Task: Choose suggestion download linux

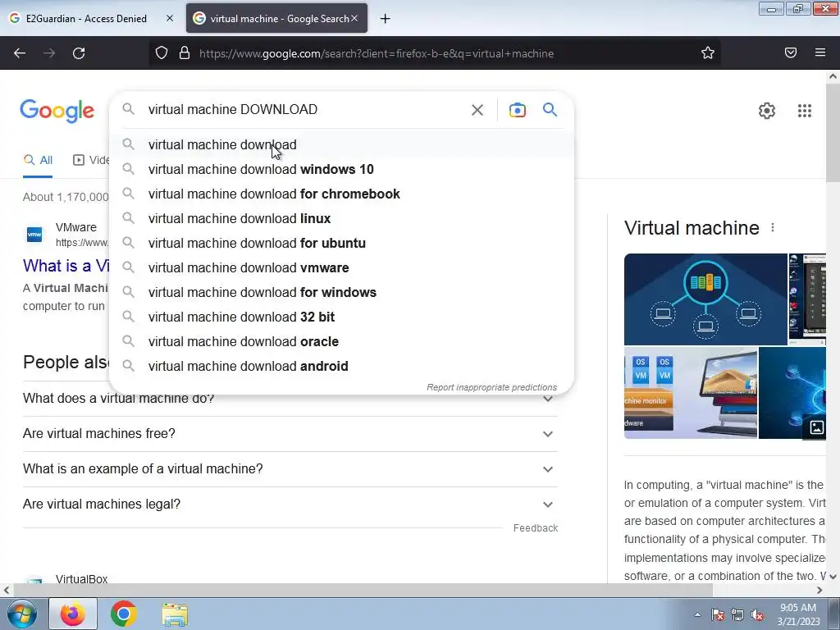Action: [x=341, y=218]
